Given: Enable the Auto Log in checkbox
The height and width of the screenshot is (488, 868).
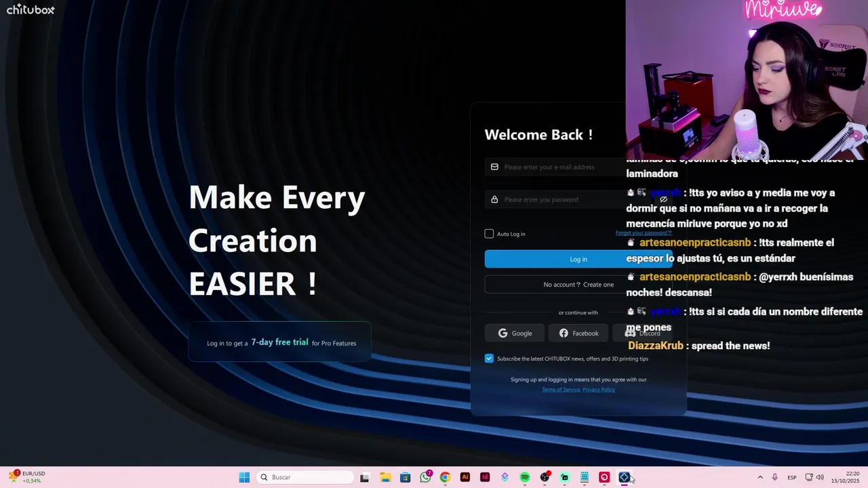Looking at the screenshot, I should click(x=489, y=234).
